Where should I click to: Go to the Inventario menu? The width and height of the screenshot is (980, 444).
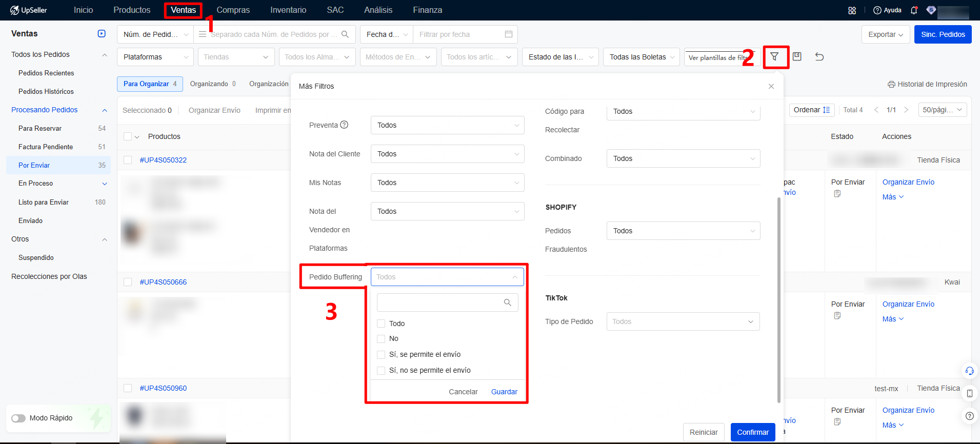(x=288, y=10)
